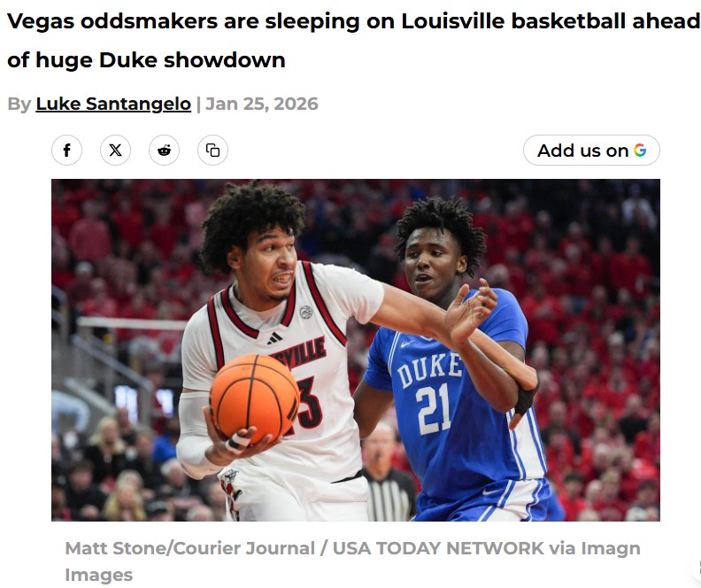Copy the article link icon

(x=212, y=151)
